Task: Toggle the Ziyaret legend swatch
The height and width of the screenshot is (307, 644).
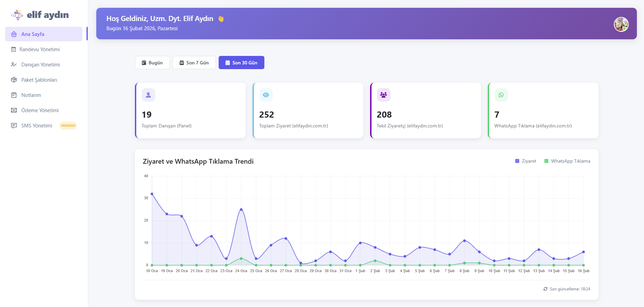Action: 517,161
